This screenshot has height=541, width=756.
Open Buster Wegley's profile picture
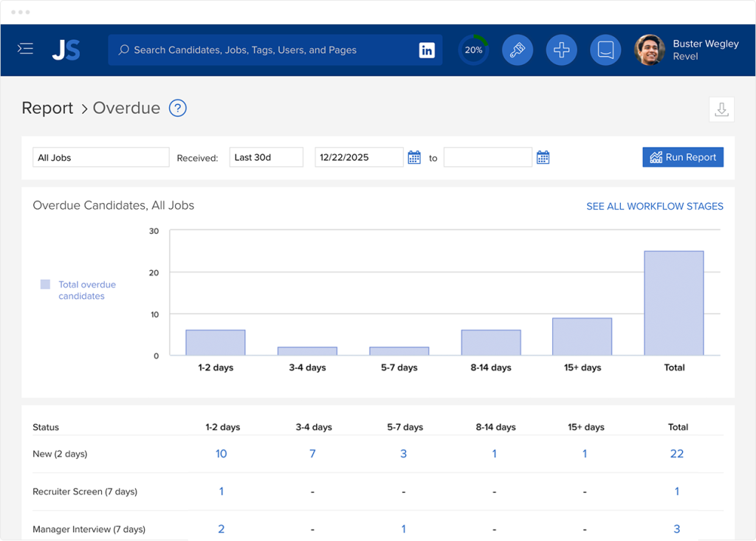click(649, 49)
